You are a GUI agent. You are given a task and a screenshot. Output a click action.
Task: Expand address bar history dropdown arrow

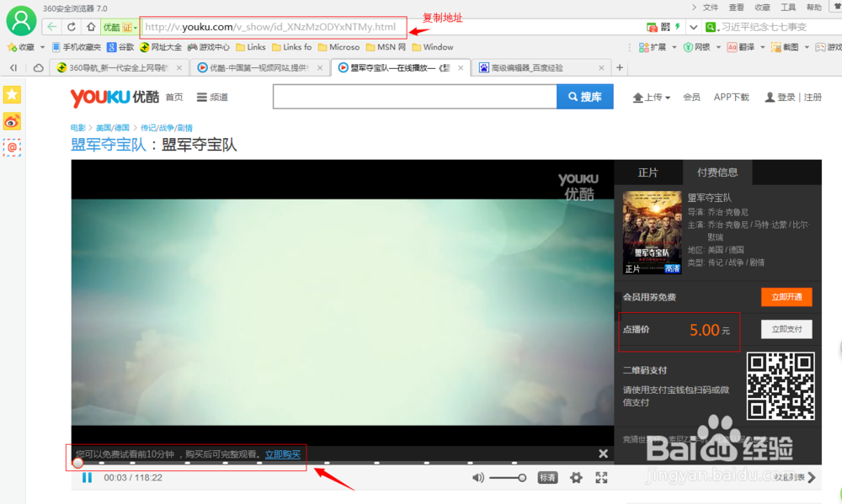click(x=693, y=27)
